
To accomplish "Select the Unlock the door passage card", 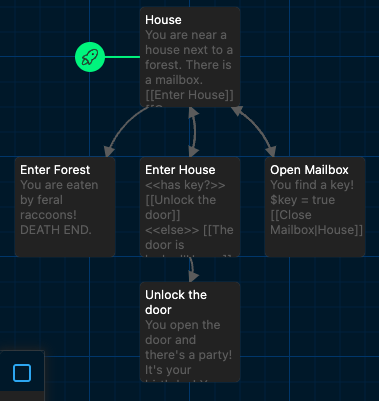I will 190,332.
